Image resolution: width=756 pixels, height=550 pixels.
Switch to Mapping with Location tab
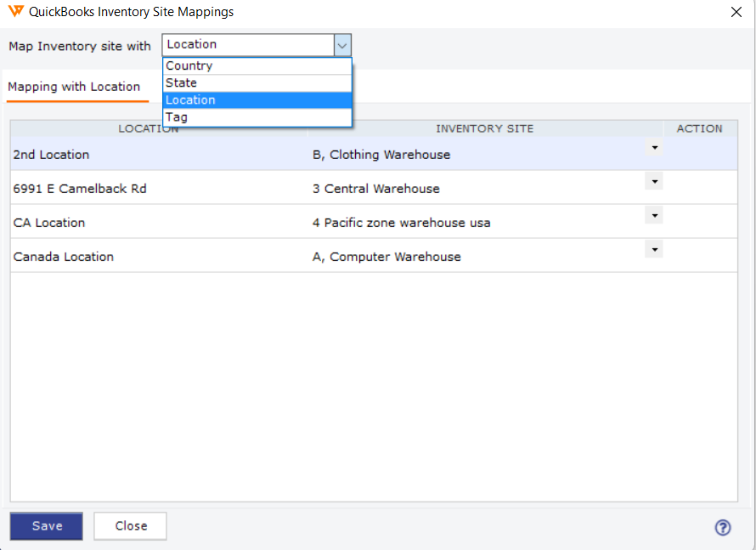point(74,87)
